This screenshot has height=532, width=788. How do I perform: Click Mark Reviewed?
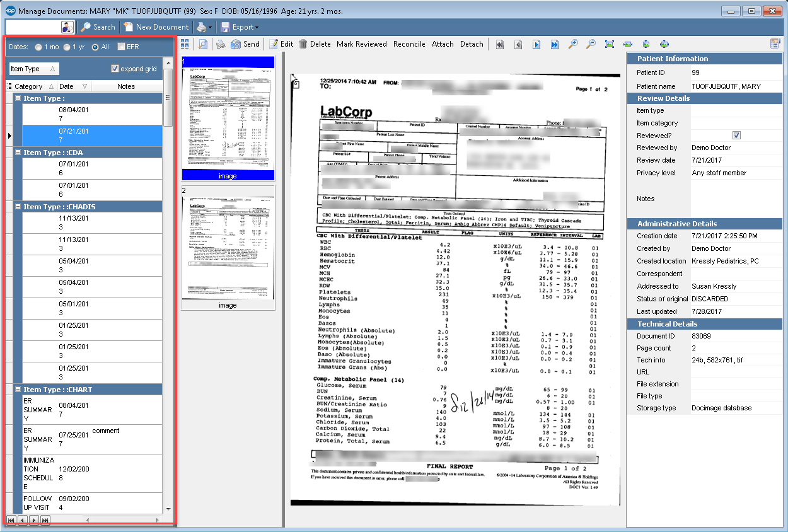pos(362,44)
